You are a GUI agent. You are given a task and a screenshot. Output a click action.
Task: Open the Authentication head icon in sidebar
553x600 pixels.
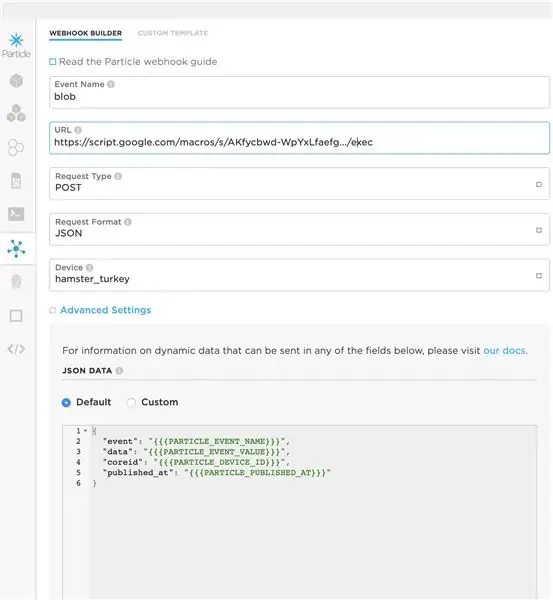click(x=16, y=282)
